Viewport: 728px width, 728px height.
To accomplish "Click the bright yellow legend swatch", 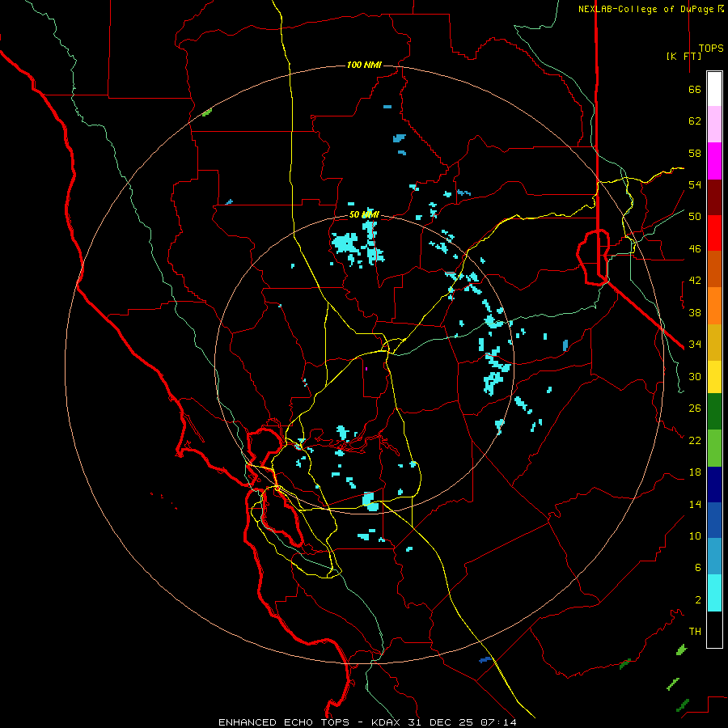I will [714, 377].
